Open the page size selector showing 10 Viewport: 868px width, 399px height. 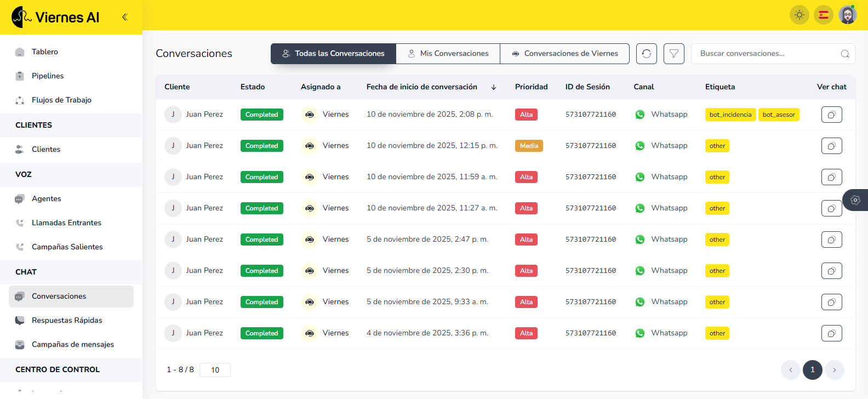coord(215,370)
